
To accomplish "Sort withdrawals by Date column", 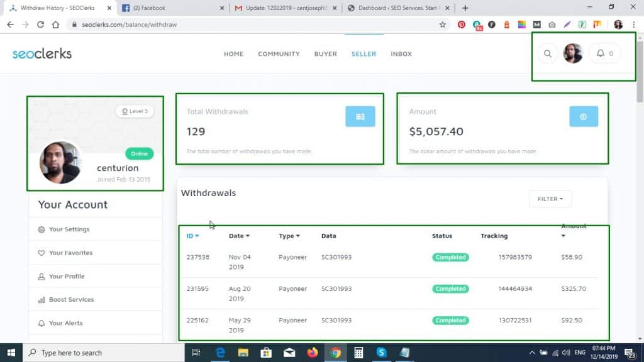I will coord(239,236).
